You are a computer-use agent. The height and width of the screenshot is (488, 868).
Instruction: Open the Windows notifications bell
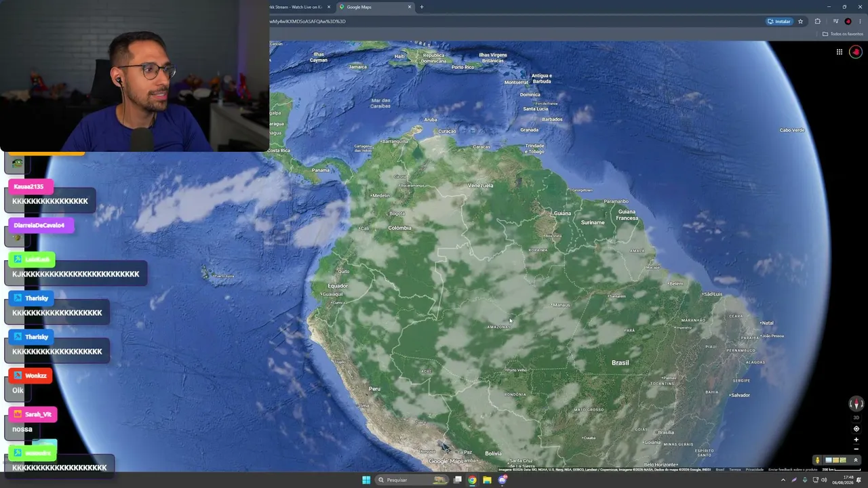[860, 480]
